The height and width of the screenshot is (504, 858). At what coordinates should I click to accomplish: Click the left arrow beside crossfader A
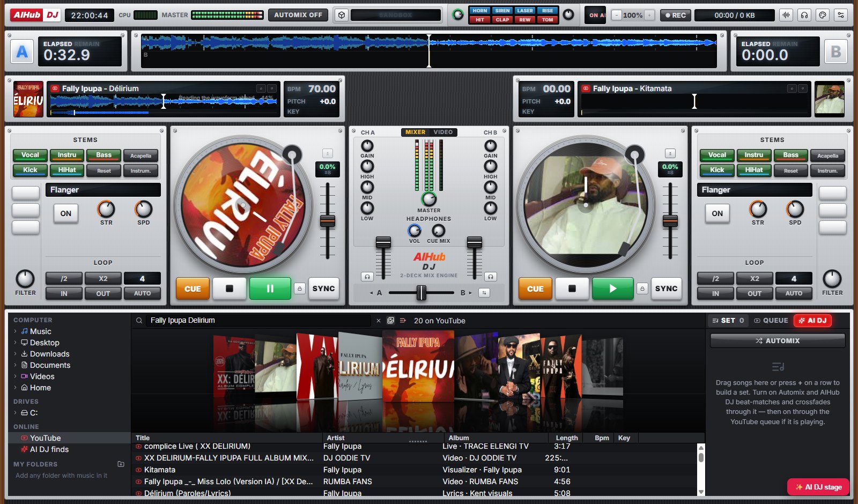point(371,293)
